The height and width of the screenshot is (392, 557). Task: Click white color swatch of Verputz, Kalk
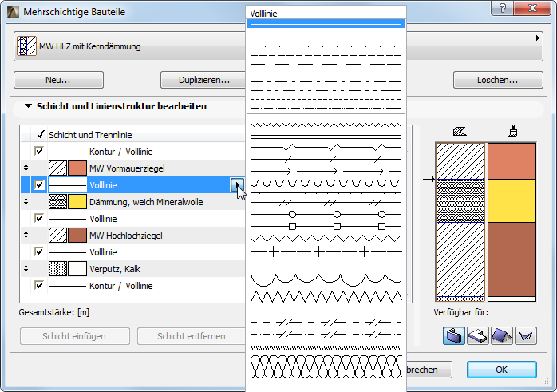pyautogui.click(x=77, y=269)
